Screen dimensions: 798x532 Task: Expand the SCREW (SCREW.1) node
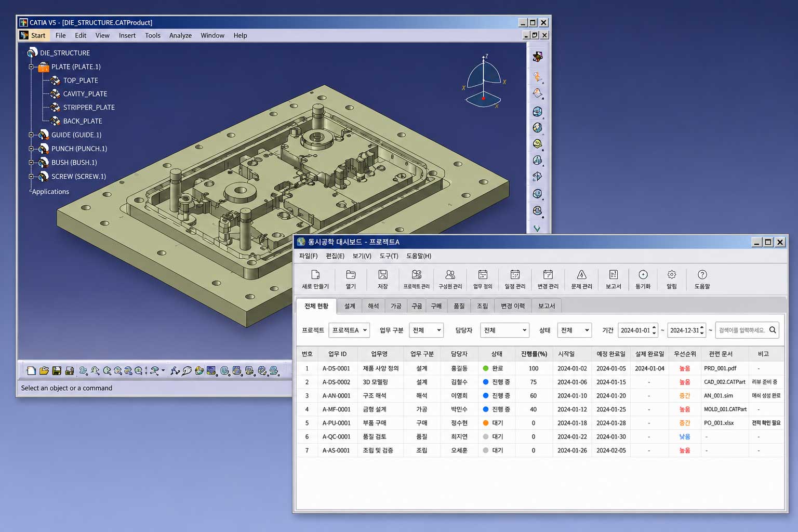coord(31,177)
